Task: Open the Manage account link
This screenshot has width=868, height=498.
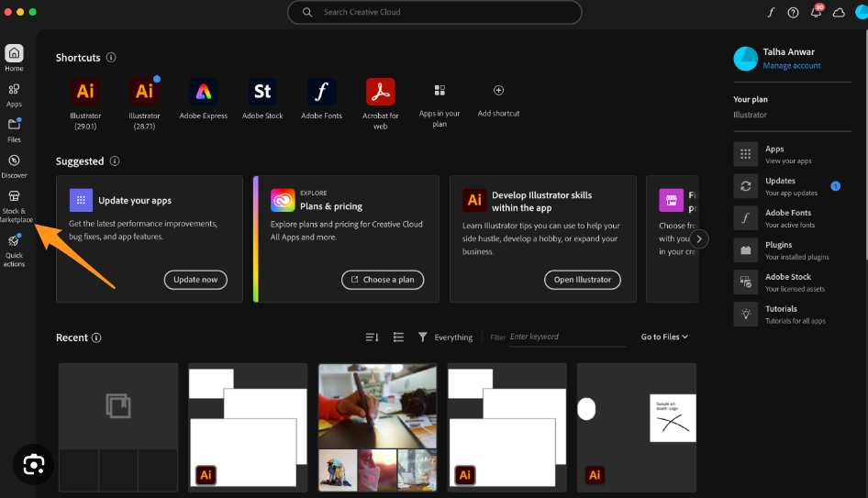Action: point(792,65)
